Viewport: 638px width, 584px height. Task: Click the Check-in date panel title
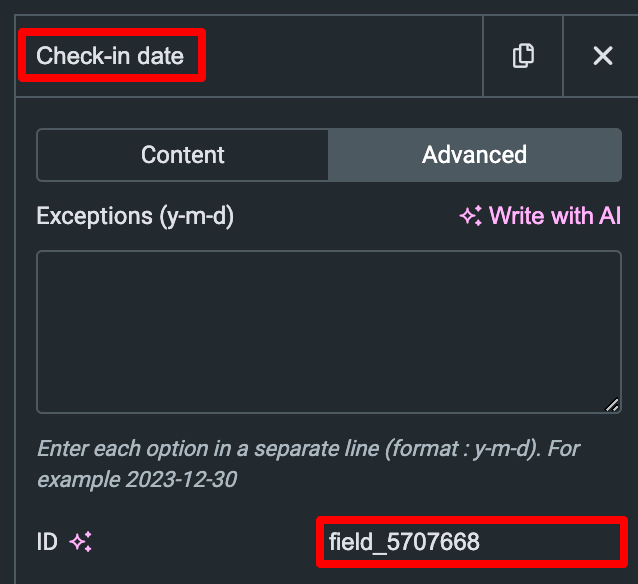pyautogui.click(x=110, y=56)
